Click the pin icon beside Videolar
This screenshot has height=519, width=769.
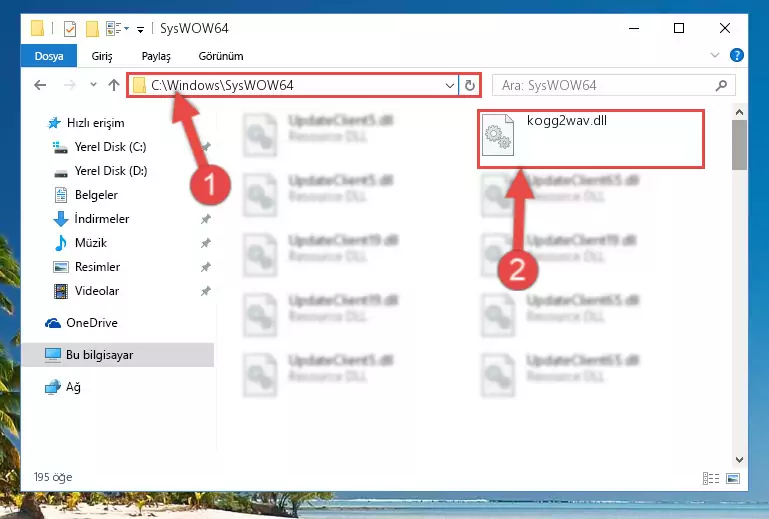point(205,291)
